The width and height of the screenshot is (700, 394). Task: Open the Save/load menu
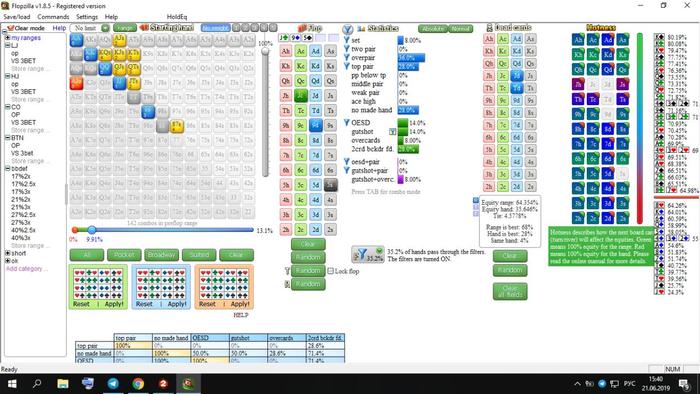[17, 17]
